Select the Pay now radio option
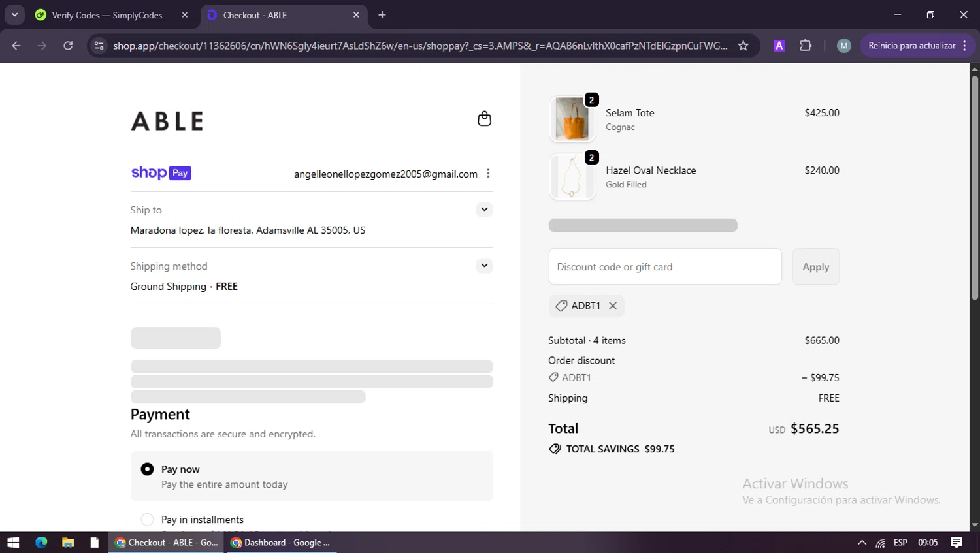The height and width of the screenshot is (553, 980). pyautogui.click(x=148, y=469)
